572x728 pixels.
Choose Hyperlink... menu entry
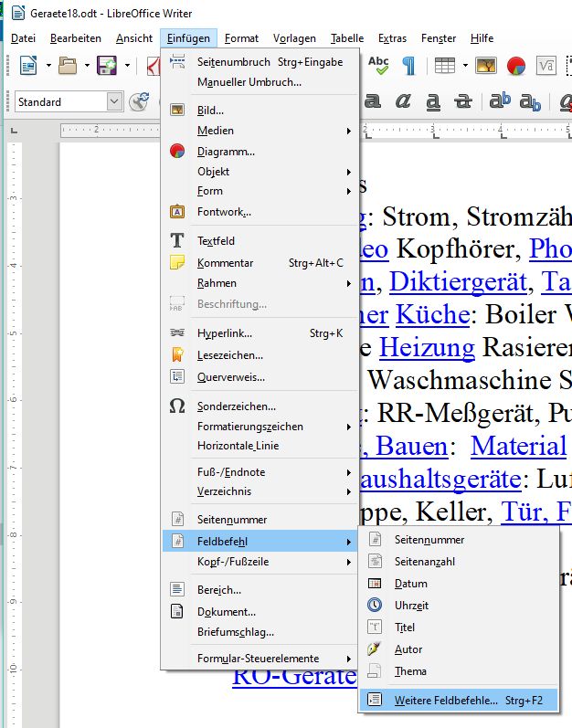point(260,332)
